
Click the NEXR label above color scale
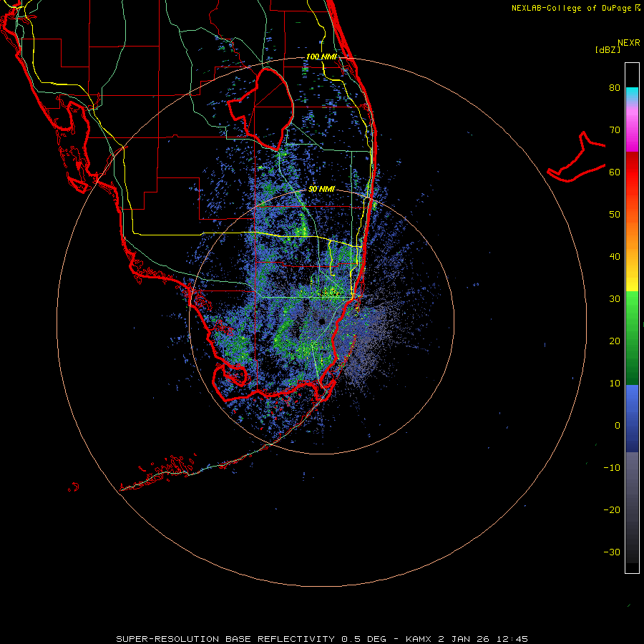[x=629, y=43]
